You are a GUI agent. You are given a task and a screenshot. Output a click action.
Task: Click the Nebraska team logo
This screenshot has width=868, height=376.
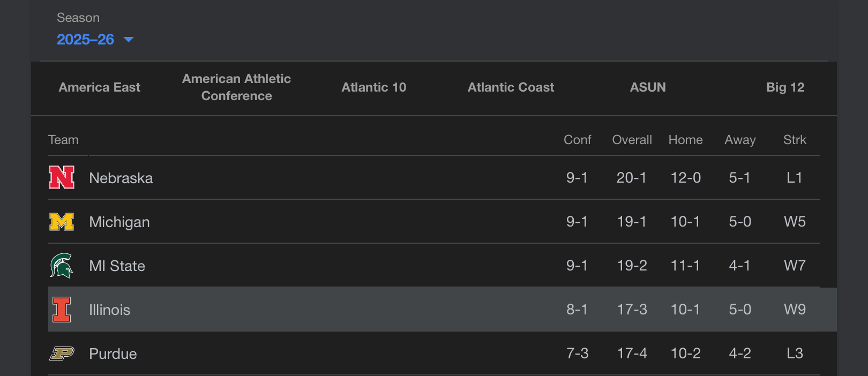pos(62,177)
